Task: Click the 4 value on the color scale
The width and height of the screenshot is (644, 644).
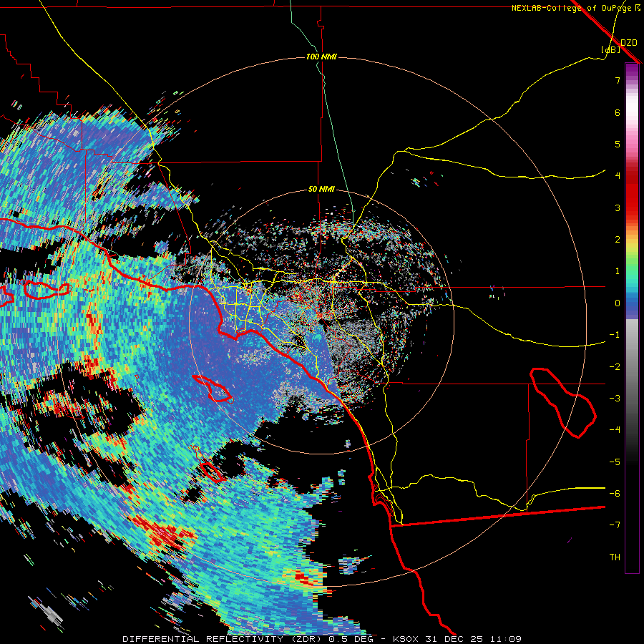Action: coord(618,176)
